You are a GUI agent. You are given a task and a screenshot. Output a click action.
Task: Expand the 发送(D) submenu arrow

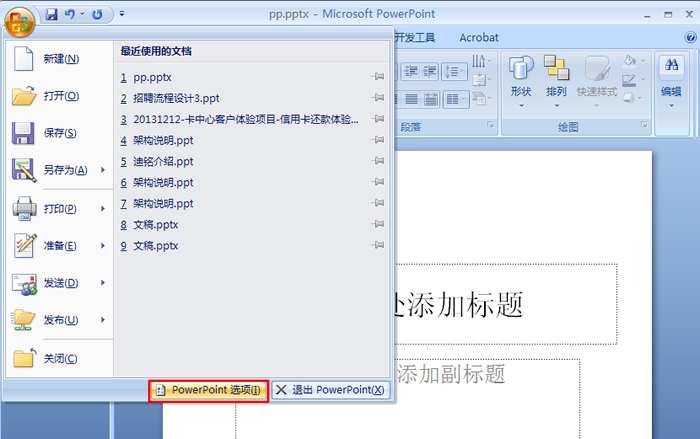coord(103,283)
